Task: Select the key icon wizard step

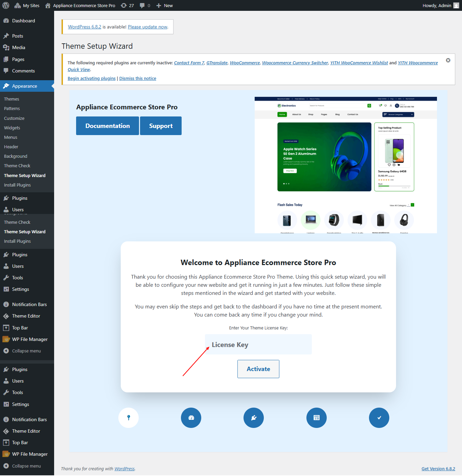Action: click(128, 418)
